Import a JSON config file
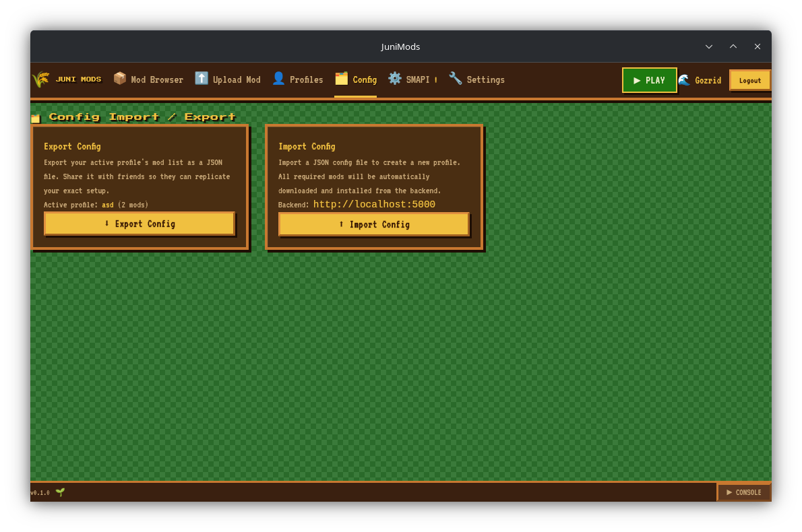 [374, 224]
